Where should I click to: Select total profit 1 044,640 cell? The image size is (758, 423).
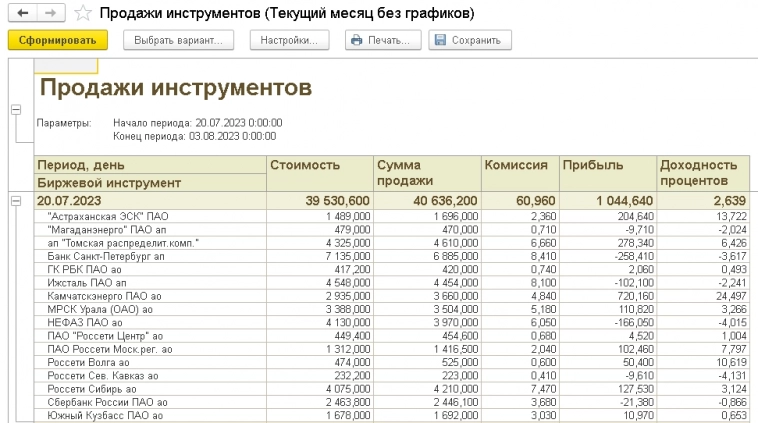click(x=608, y=201)
